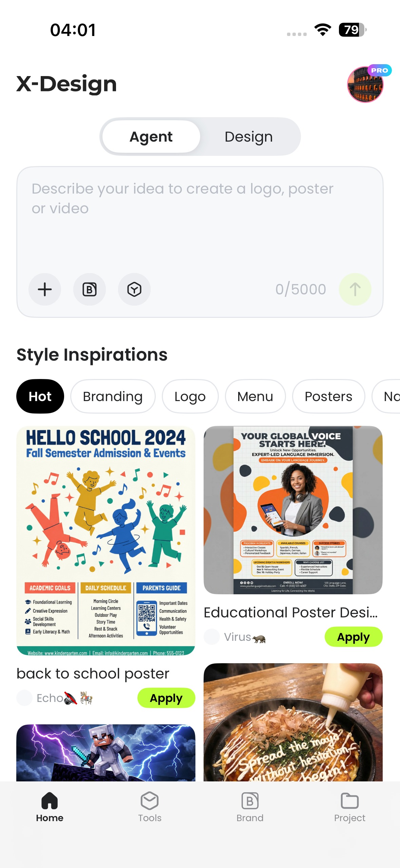
Task: Open the brand kit icon in prompt box
Action: [90, 289]
